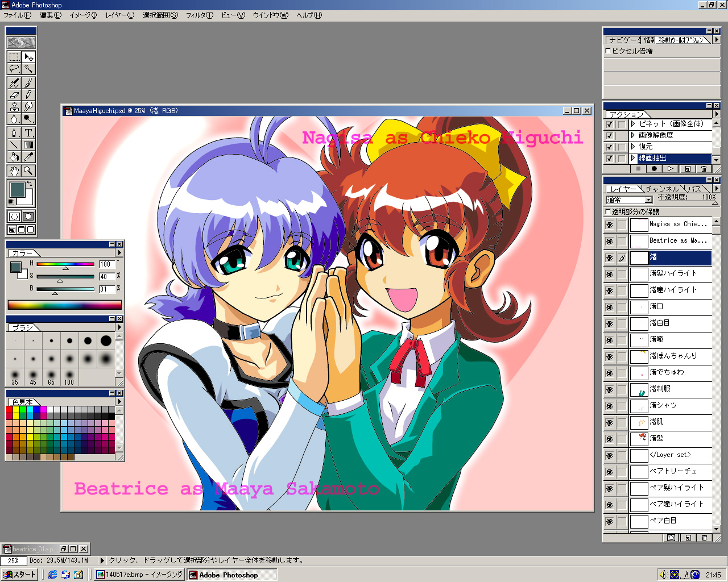Switch to the パス tab

(x=694, y=189)
